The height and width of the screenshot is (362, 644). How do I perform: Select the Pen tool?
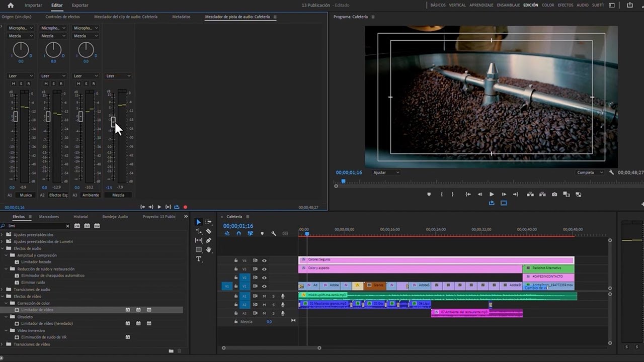[209, 240]
